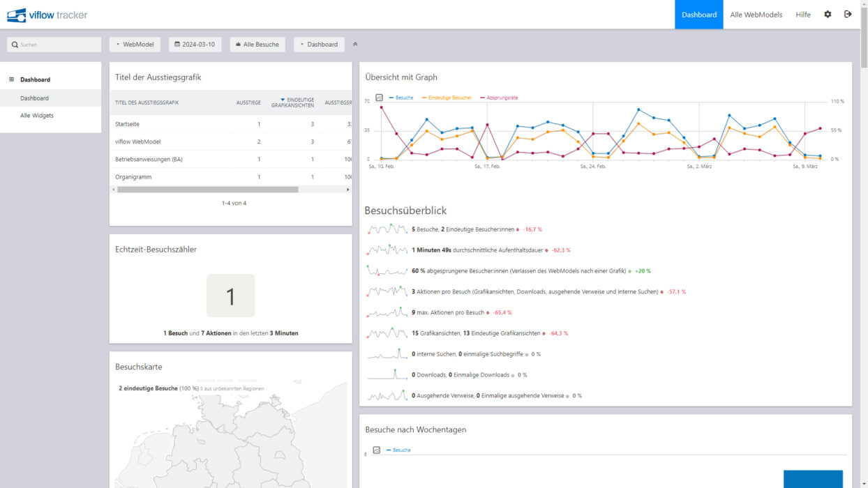The image size is (868, 488).
Task: Click 2 eindeutige Besuche map summary
Action: (x=148, y=388)
